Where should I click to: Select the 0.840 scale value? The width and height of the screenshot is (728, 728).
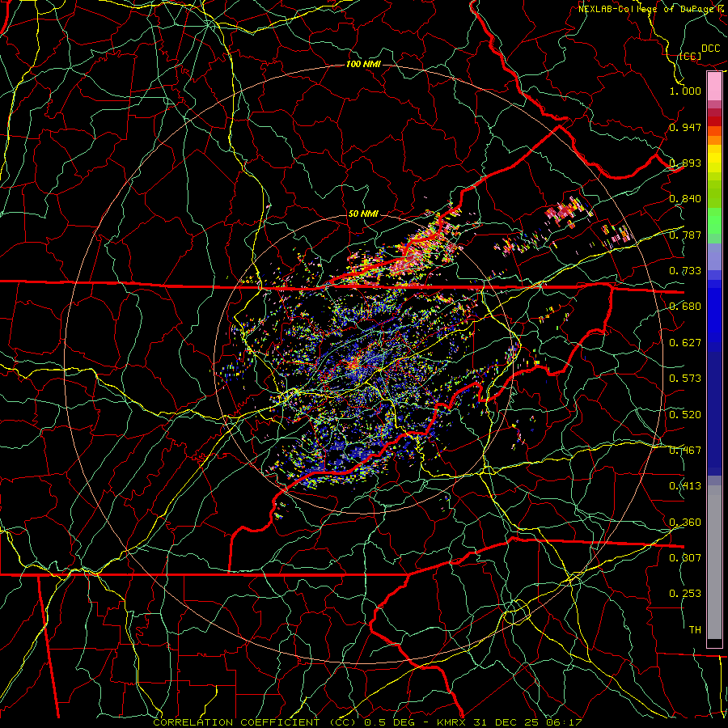click(x=685, y=199)
